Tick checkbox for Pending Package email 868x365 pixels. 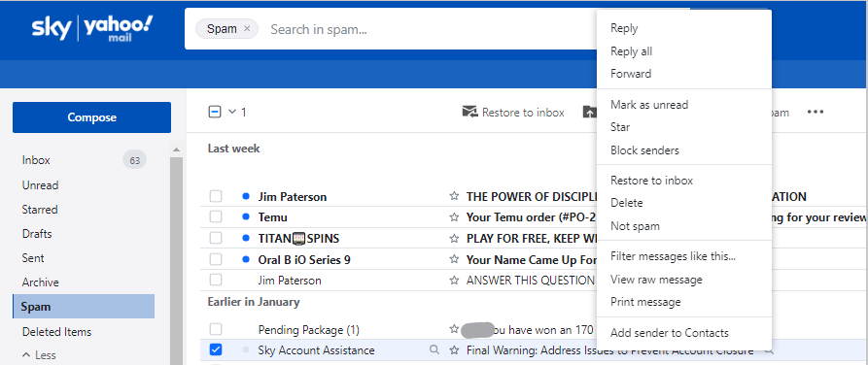216,330
